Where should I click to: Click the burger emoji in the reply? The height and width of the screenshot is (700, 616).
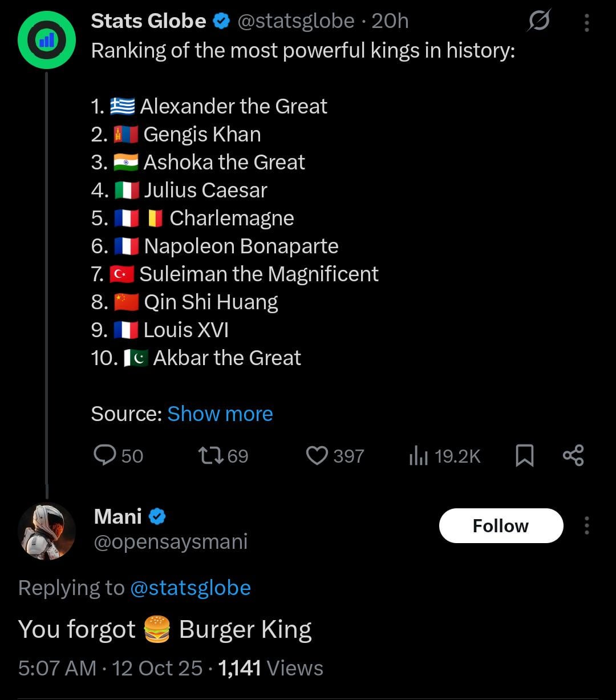pyautogui.click(x=157, y=629)
